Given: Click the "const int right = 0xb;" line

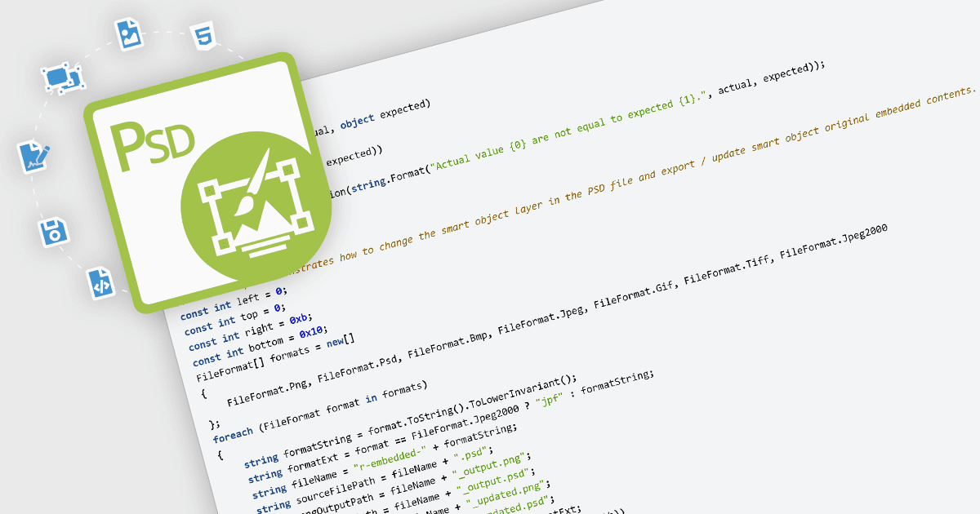Looking at the screenshot, I should [x=251, y=332].
